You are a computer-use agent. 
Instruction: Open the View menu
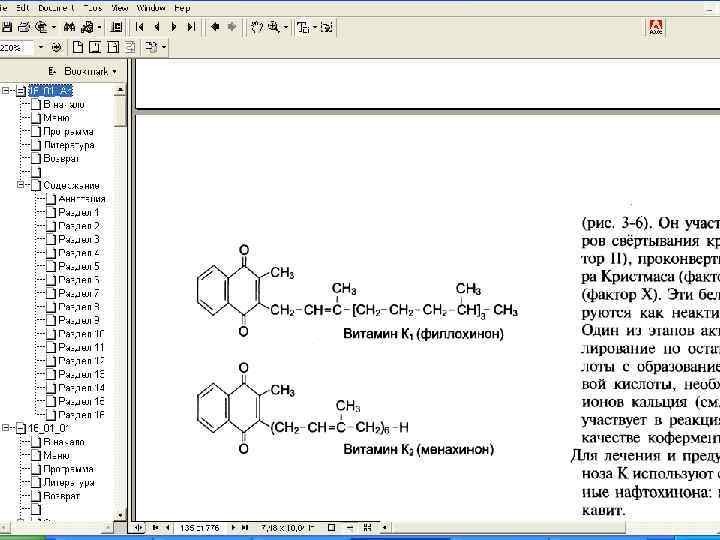pyautogui.click(x=120, y=8)
